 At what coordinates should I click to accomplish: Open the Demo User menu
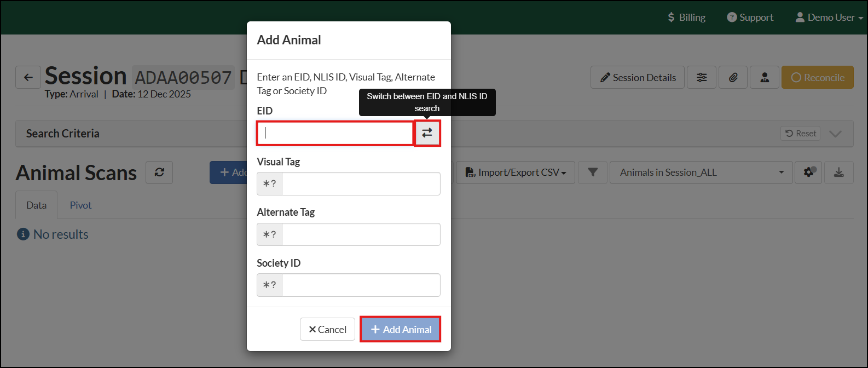tap(829, 18)
